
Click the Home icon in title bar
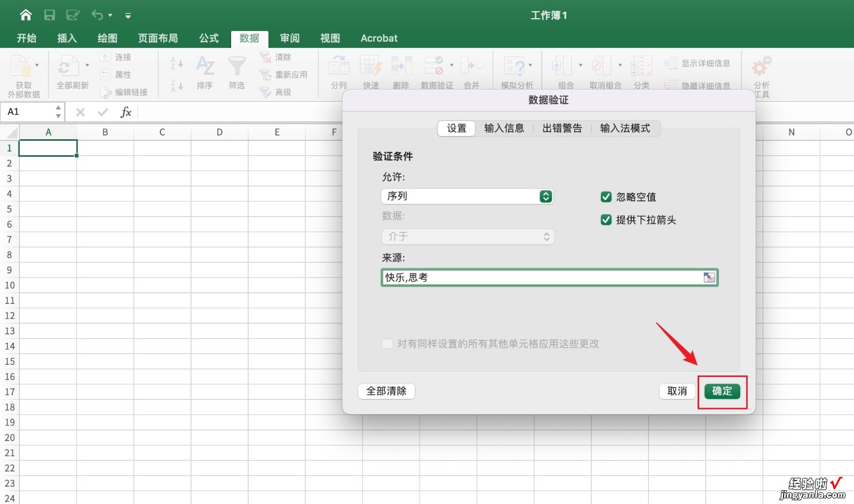point(26,15)
